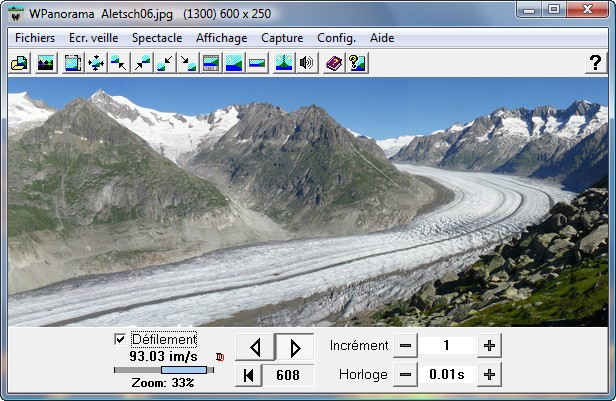Click the landscape with control bar icon

coord(211,63)
